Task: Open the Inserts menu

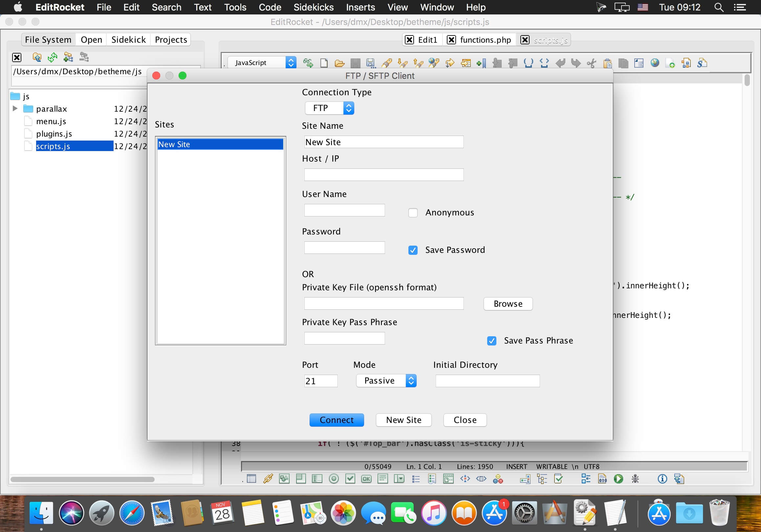Action: click(x=360, y=7)
